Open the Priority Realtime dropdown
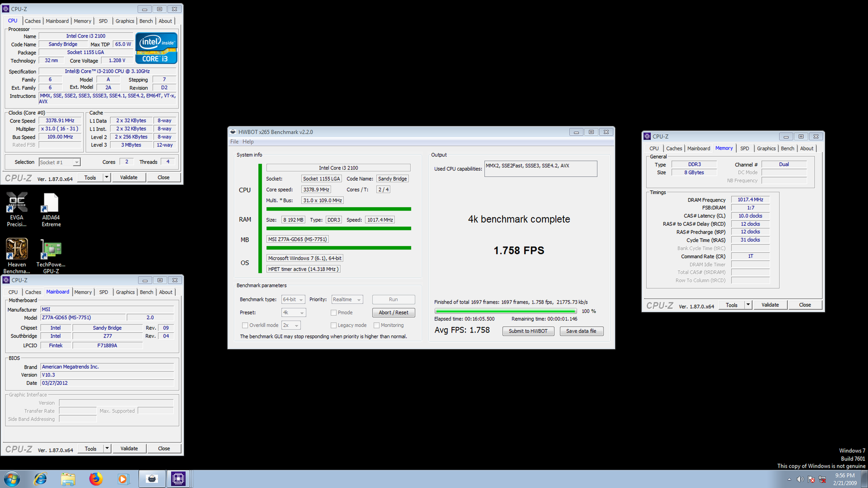Screen dimensions: 868x488 pos(347,300)
